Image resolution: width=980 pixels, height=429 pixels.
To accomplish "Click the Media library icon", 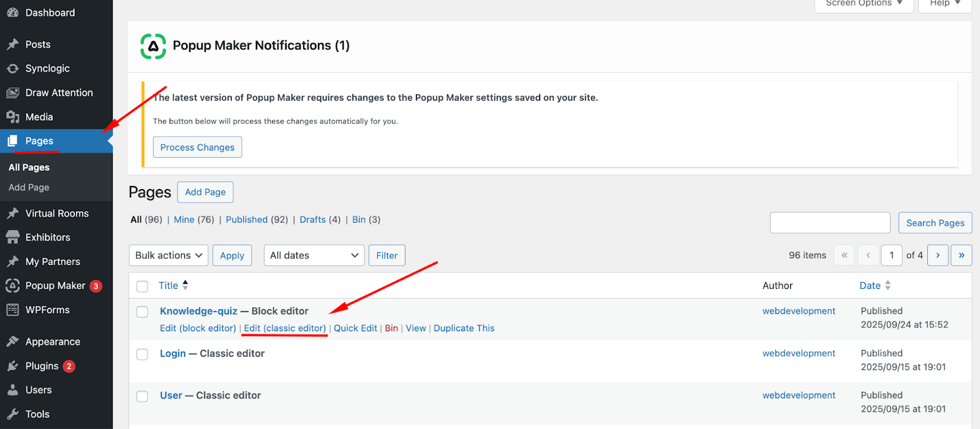I will tap(12, 117).
